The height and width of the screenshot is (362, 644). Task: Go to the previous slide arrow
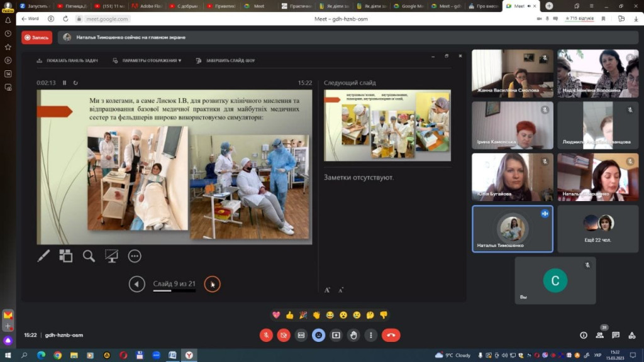pyautogui.click(x=136, y=284)
